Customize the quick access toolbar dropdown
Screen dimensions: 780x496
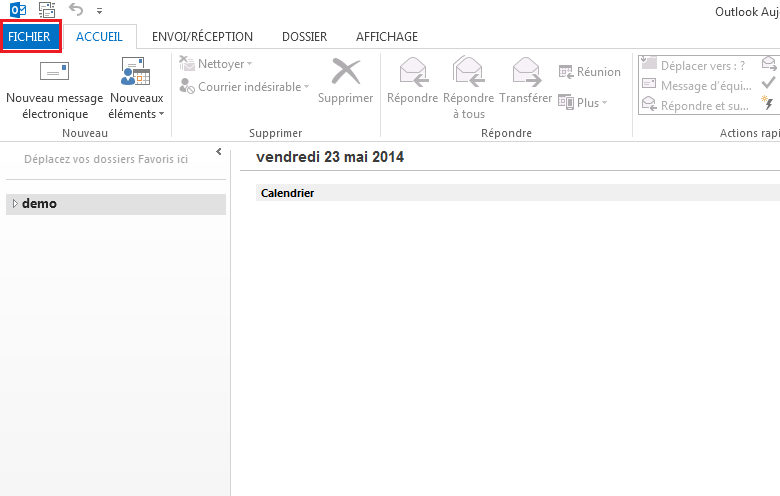click(99, 11)
